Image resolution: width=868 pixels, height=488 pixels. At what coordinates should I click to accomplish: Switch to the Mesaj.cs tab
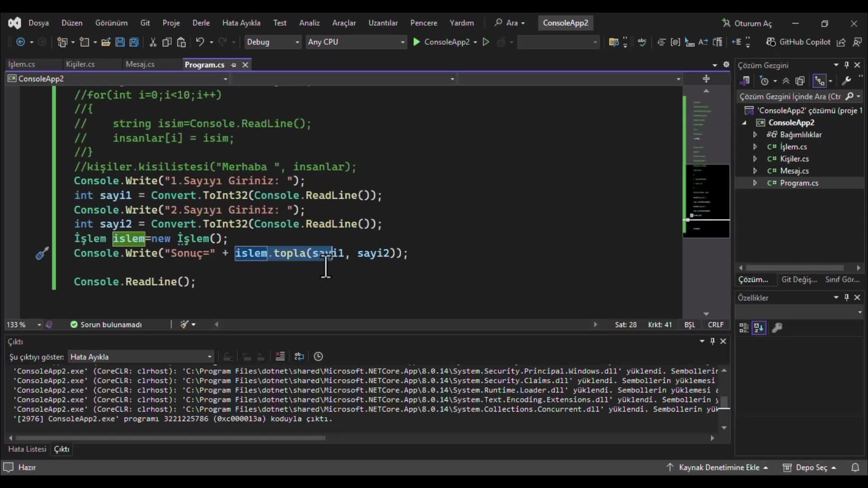140,64
